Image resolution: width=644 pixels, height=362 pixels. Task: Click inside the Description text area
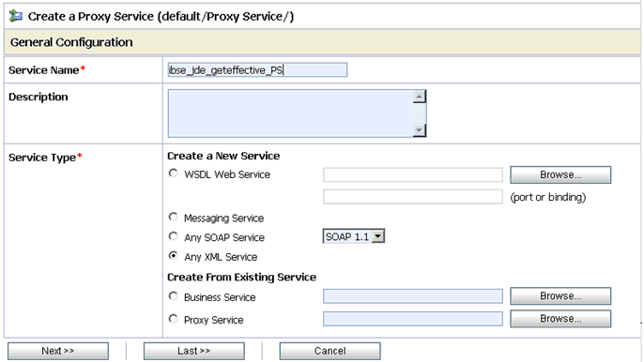[290, 113]
